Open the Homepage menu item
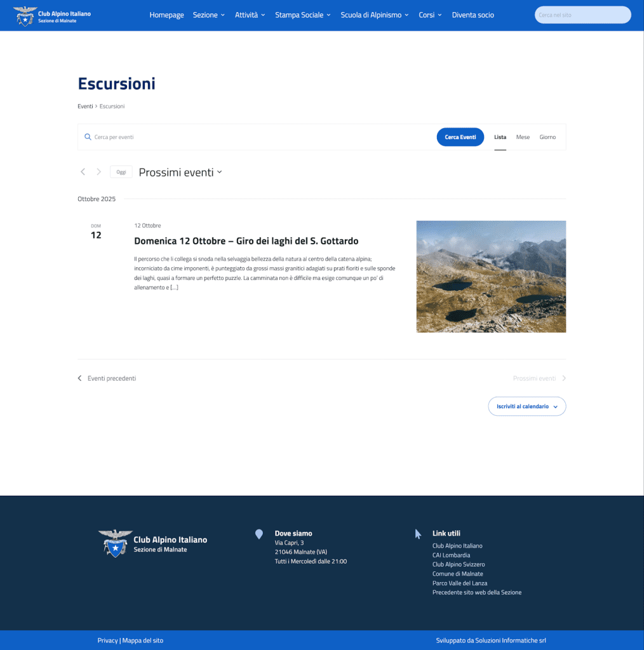 click(166, 15)
